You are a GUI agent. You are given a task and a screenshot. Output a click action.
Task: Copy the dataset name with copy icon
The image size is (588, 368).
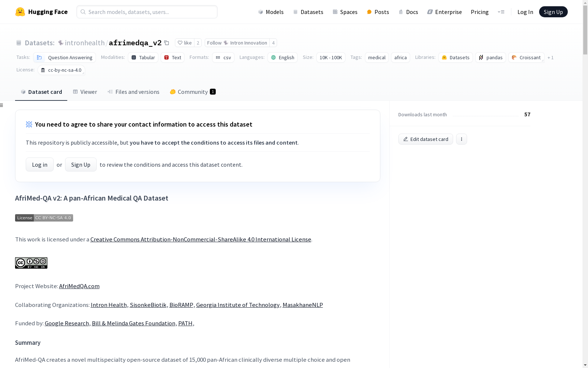click(166, 43)
